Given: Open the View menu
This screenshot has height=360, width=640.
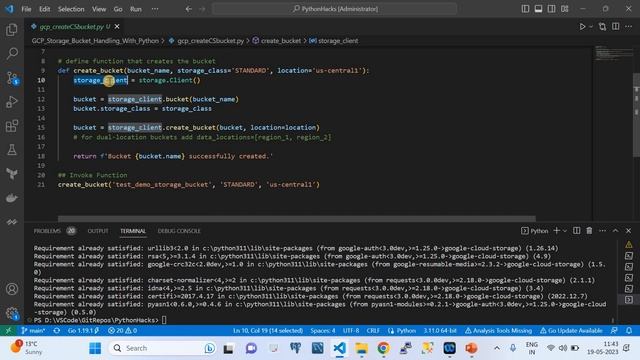Looking at the screenshot, I should coord(99,9).
